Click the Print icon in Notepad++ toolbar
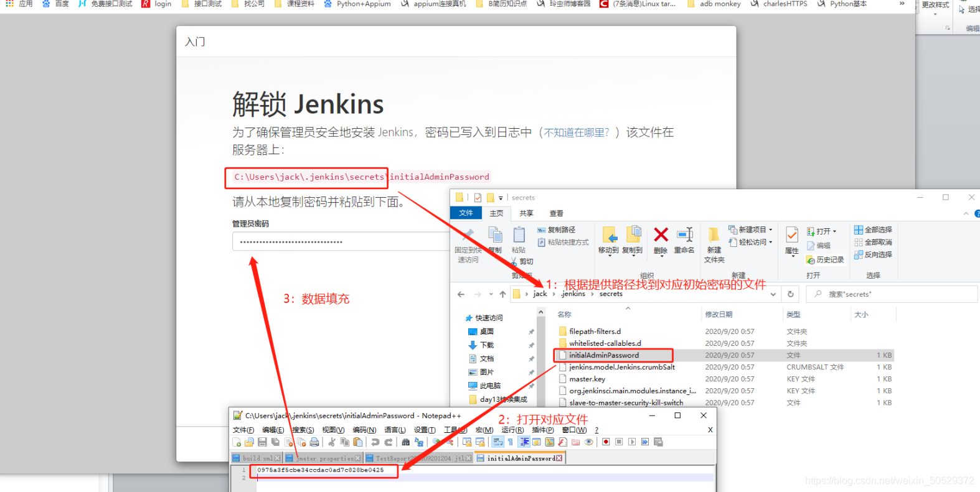980x492 pixels. [314, 442]
